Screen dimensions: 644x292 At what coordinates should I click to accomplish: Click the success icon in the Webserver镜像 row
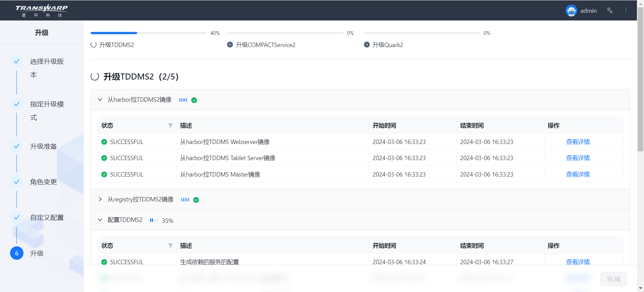click(104, 142)
